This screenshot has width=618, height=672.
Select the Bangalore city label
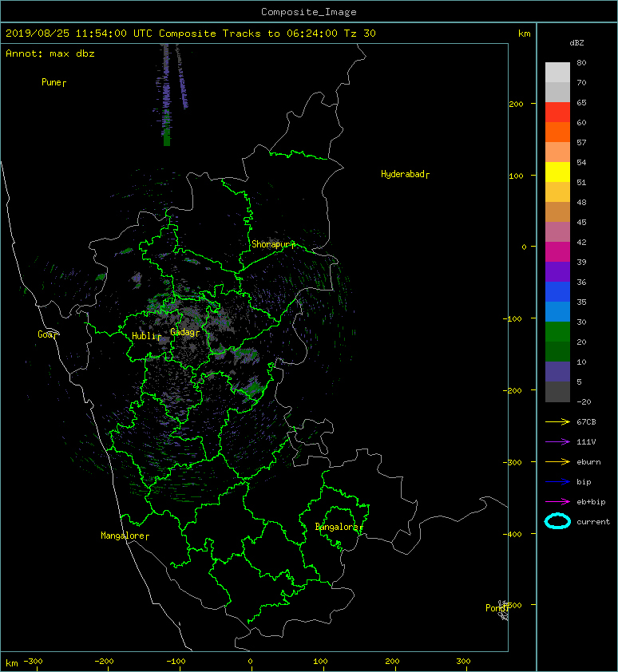339,527
